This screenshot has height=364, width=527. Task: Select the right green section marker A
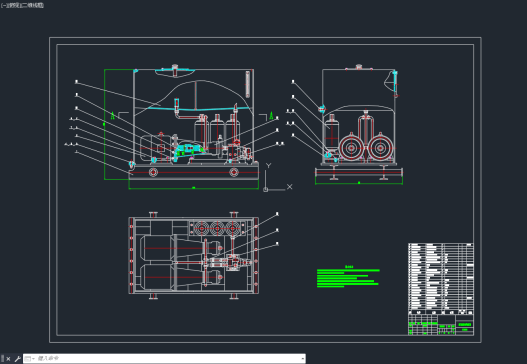[271, 116]
